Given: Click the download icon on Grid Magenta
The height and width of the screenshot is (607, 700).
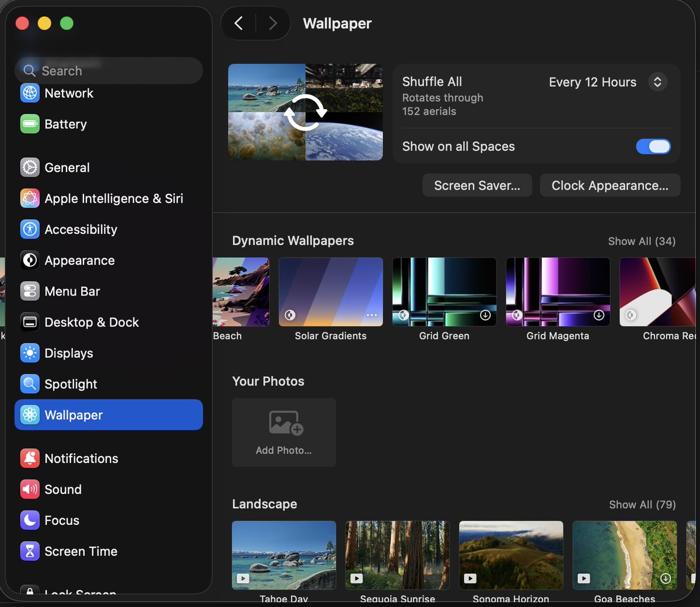Looking at the screenshot, I should (598, 315).
